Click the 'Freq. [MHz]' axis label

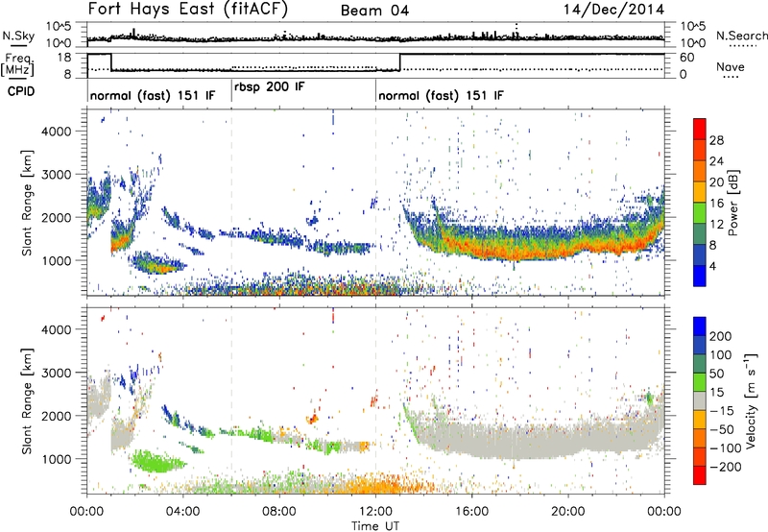click(x=17, y=65)
